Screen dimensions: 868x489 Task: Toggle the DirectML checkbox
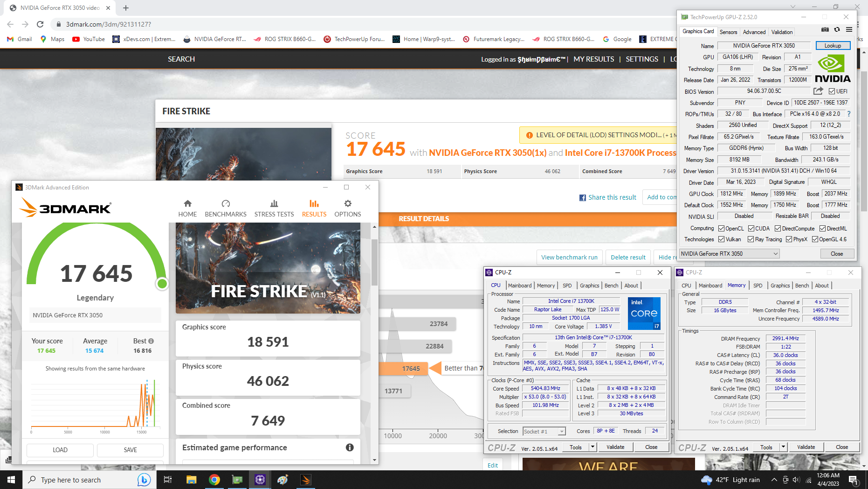tap(822, 229)
